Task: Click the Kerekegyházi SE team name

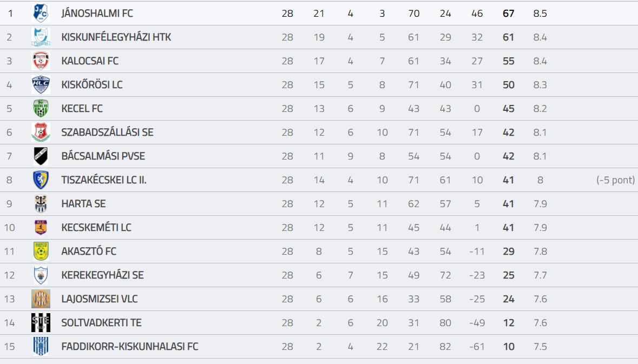Action: click(102, 275)
